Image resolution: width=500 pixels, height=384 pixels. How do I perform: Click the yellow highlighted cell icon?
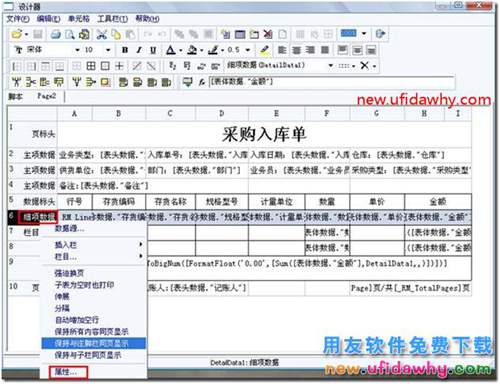click(x=105, y=82)
